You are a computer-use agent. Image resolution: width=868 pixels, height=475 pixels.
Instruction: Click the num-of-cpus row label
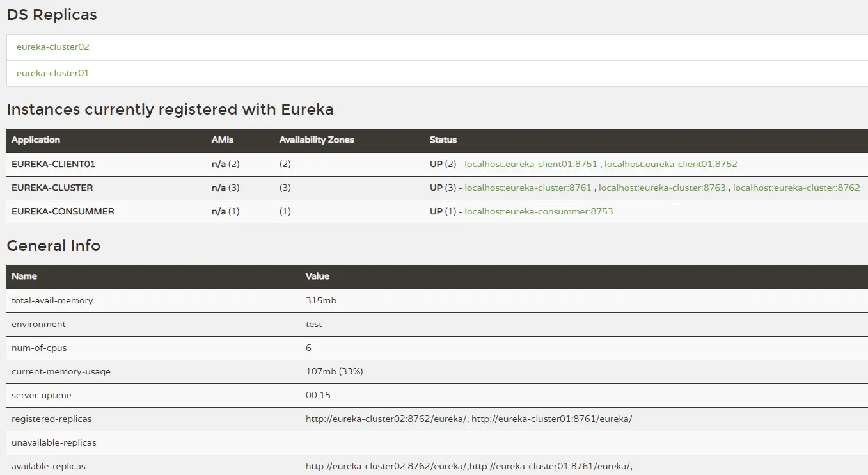click(39, 348)
